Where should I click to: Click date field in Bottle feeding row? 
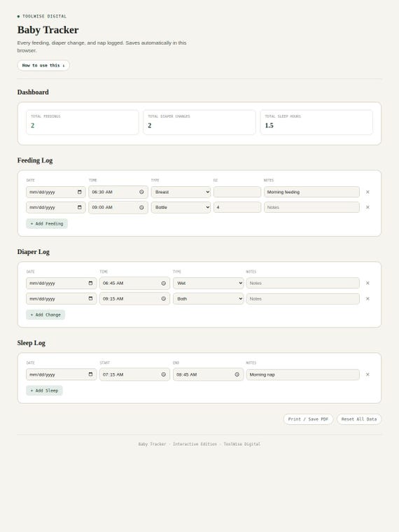(55, 207)
